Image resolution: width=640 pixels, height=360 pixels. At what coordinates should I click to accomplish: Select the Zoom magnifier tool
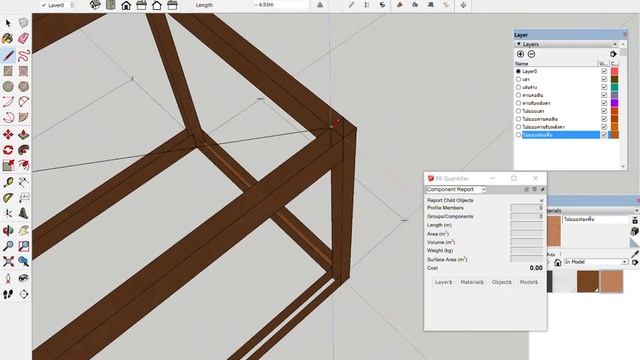click(x=8, y=246)
